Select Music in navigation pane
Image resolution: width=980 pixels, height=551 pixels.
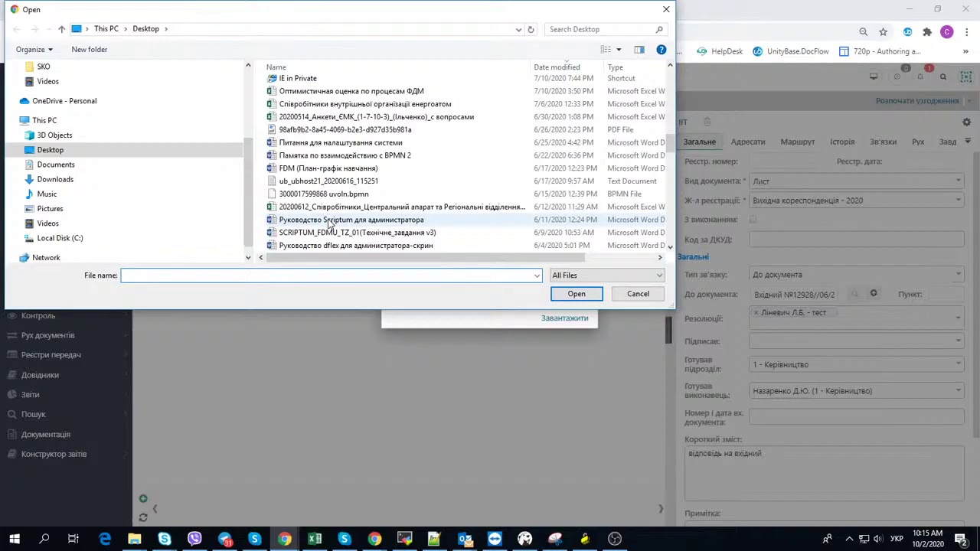click(47, 194)
